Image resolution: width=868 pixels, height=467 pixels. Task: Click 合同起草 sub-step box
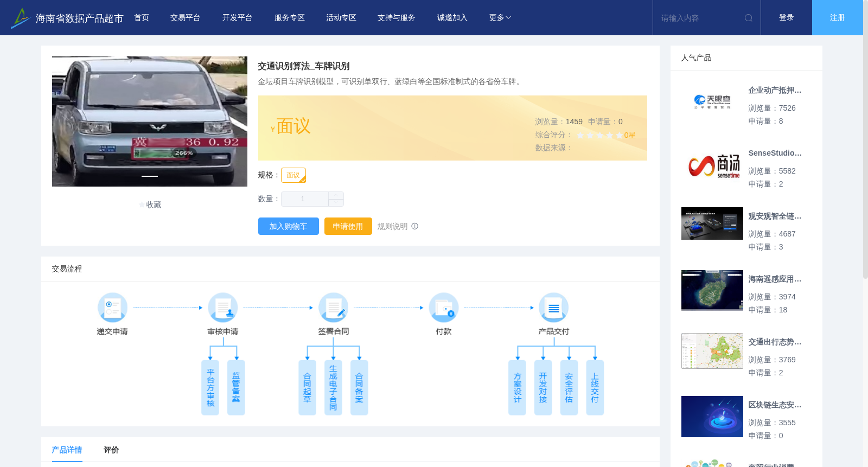coord(308,388)
